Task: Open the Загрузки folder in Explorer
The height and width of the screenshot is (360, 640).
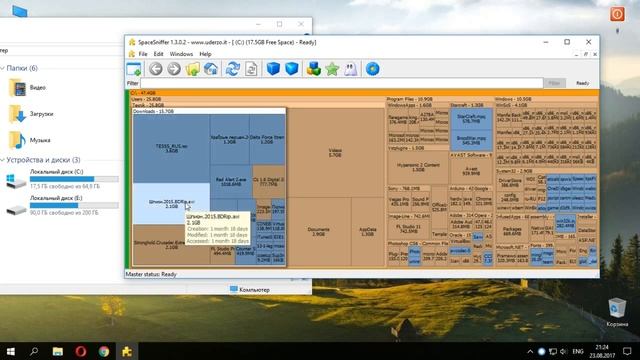Action: click(x=31, y=114)
